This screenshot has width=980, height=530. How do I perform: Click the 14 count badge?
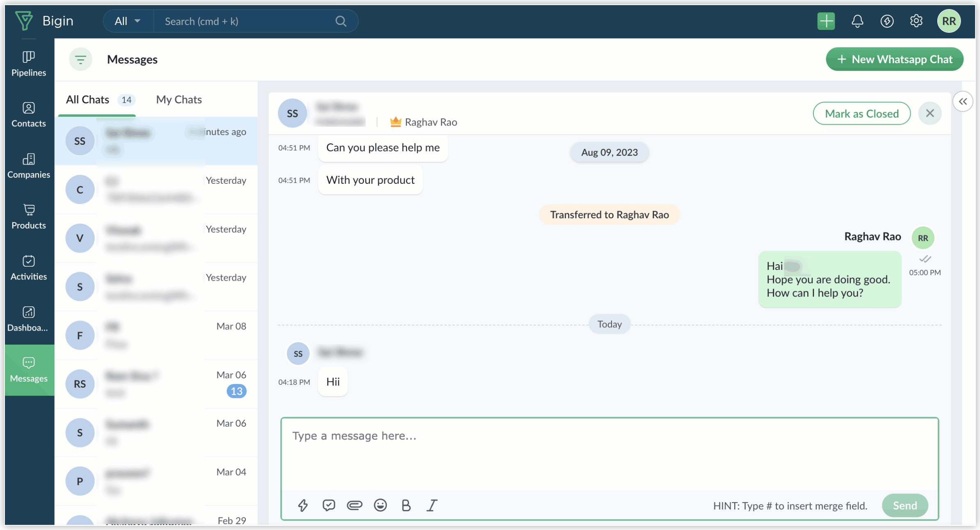click(x=126, y=100)
